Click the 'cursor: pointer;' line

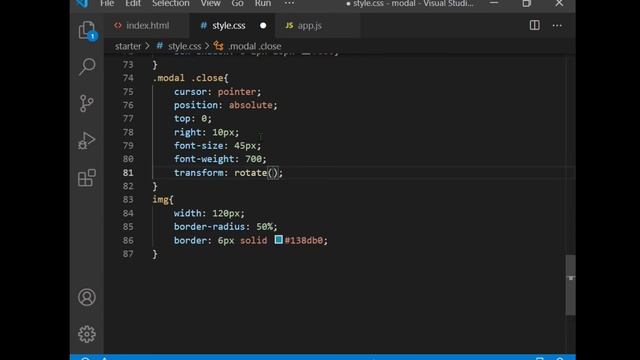pyautogui.click(x=217, y=92)
